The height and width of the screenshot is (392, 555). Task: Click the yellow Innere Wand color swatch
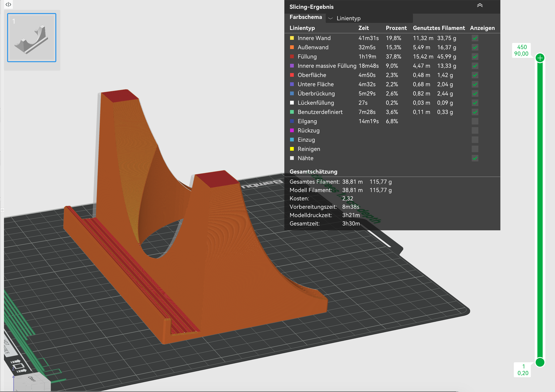(x=292, y=38)
